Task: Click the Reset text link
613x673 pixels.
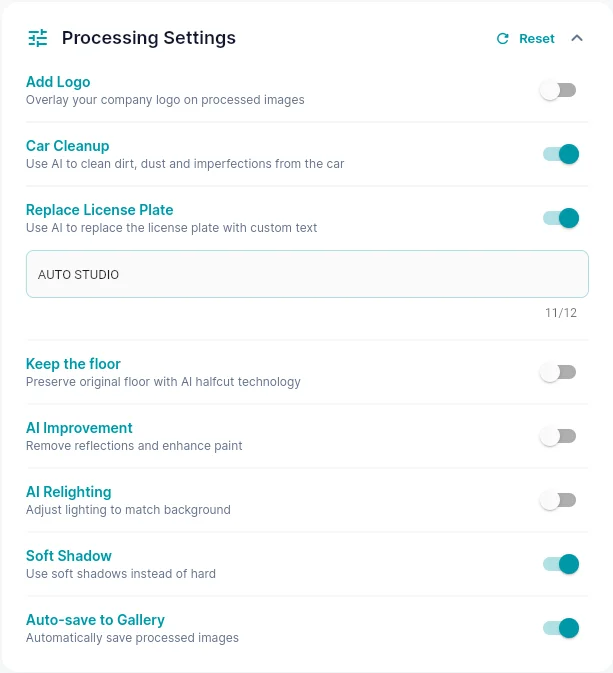Action: click(x=537, y=39)
